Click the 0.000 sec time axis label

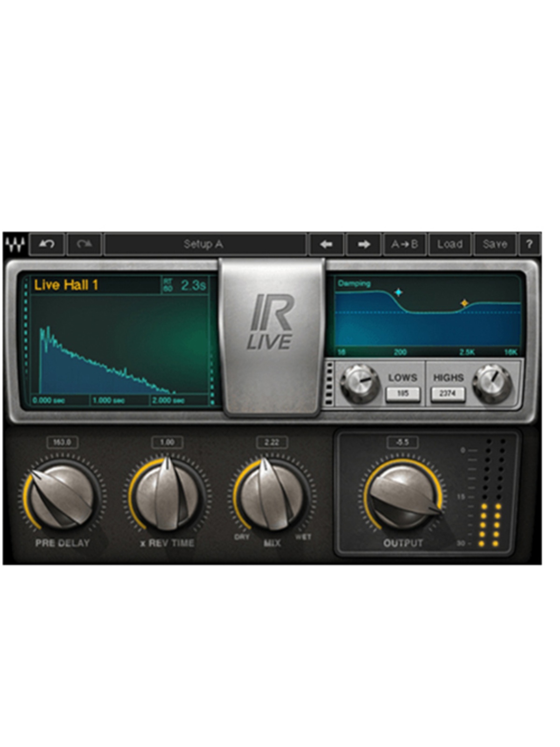(x=49, y=401)
